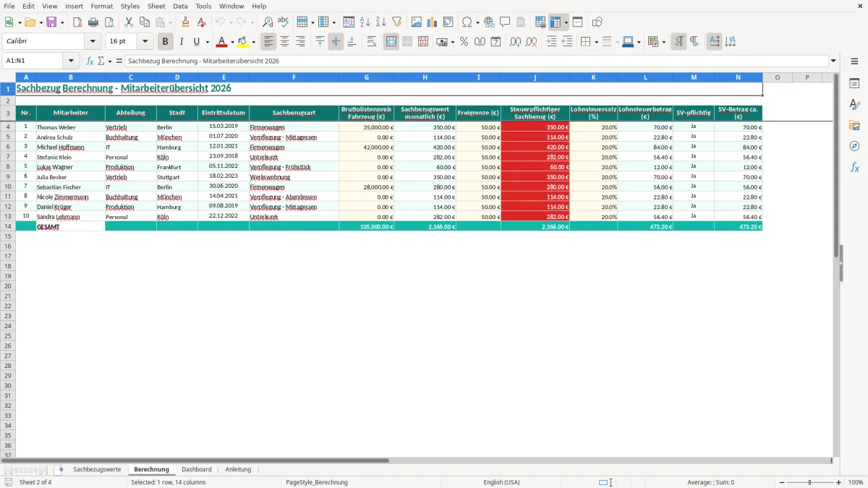Toggle Align Right

click(x=301, y=42)
